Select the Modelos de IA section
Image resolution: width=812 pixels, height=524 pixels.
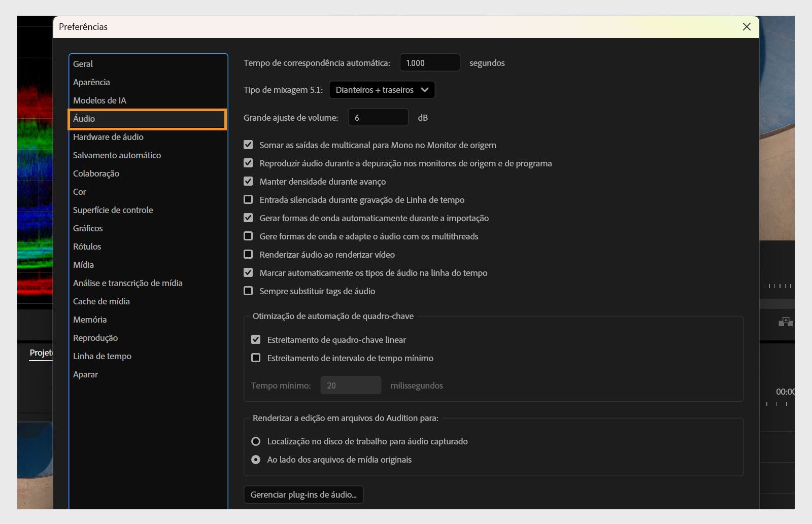click(99, 100)
